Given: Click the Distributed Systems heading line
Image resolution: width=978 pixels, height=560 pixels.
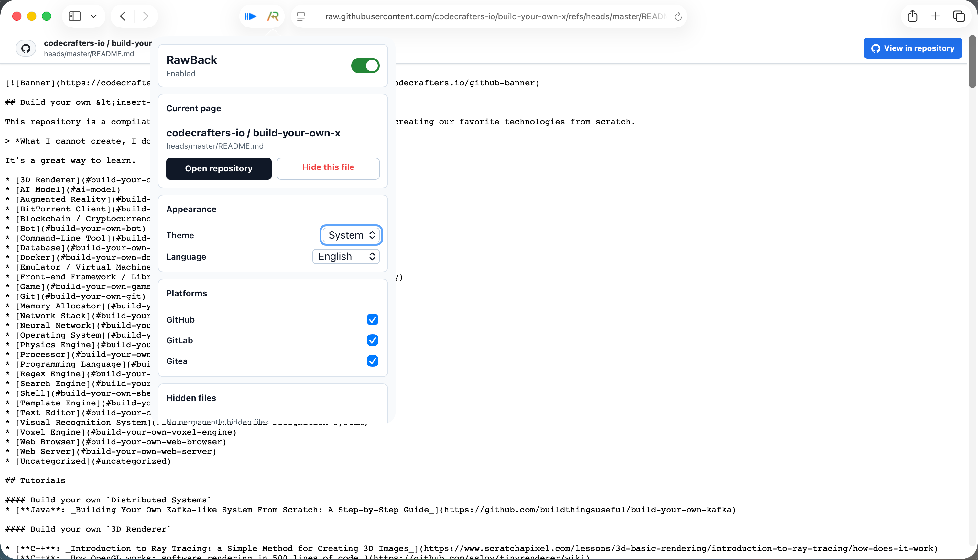Looking at the screenshot, I should tap(108, 500).
